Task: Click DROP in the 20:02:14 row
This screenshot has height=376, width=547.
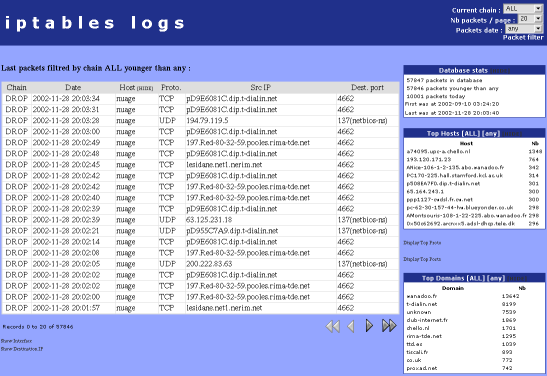Action: 16,242
